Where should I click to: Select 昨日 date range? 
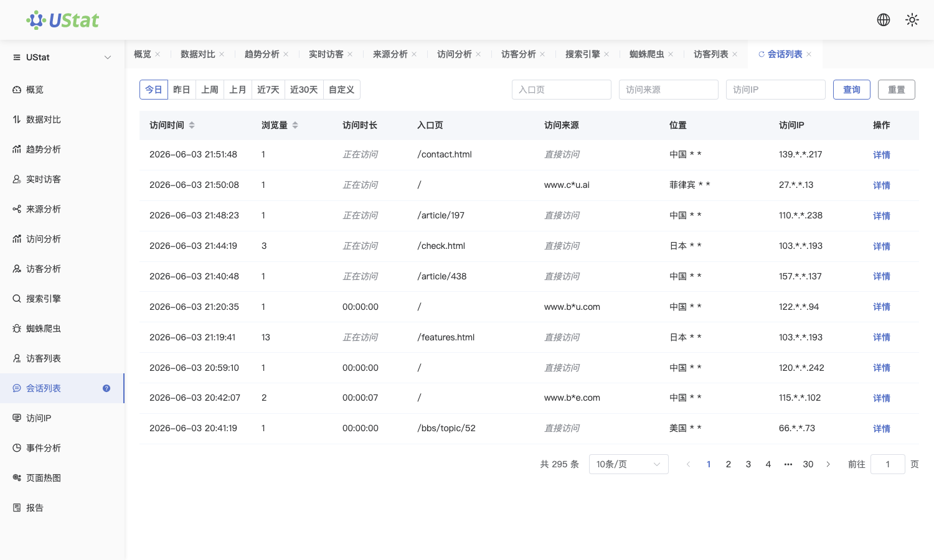(182, 90)
